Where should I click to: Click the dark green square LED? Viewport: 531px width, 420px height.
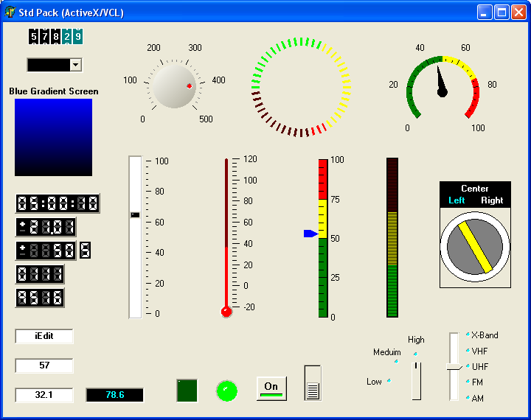pyautogui.click(x=187, y=391)
